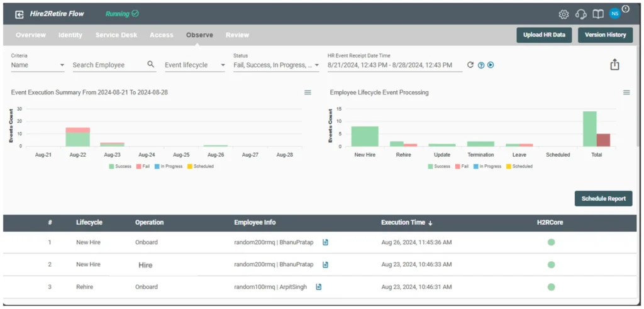Click H2RCore status dot in row 2
Image resolution: width=644 pixels, height=309 pixels.
pyautogui.click(x=551, y=264)
